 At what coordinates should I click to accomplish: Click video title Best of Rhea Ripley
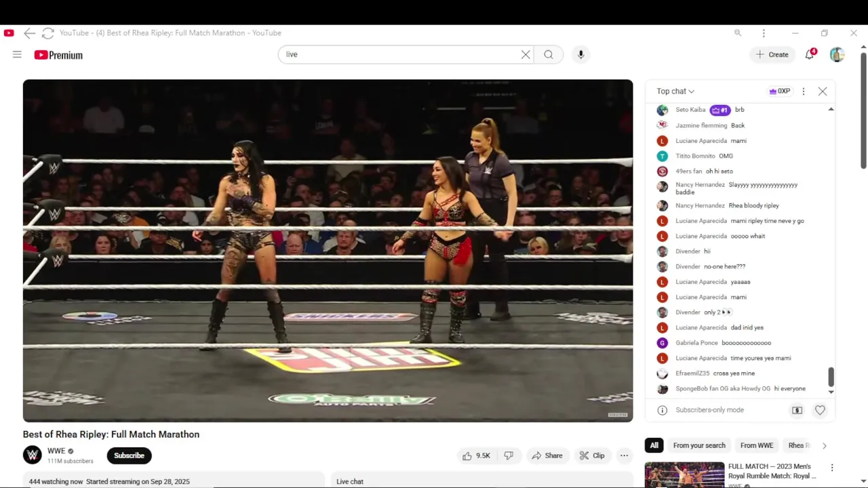click(111, 434)
